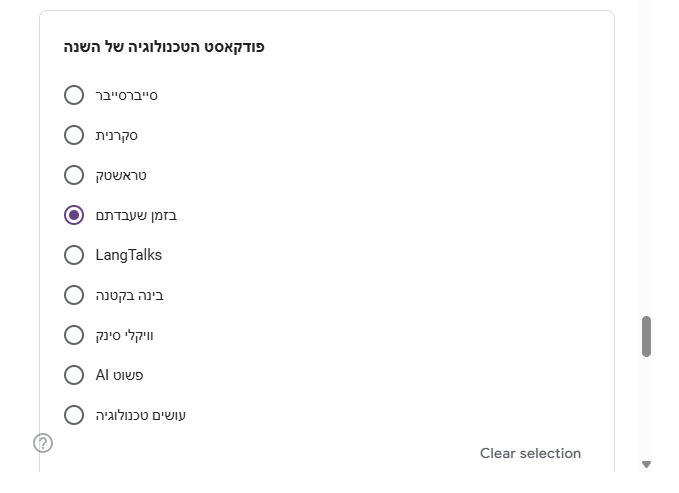Screen dimensions: 679x493
Task: Click the selected בזמן שעבדתם radio button
Action: click(74, 215)
